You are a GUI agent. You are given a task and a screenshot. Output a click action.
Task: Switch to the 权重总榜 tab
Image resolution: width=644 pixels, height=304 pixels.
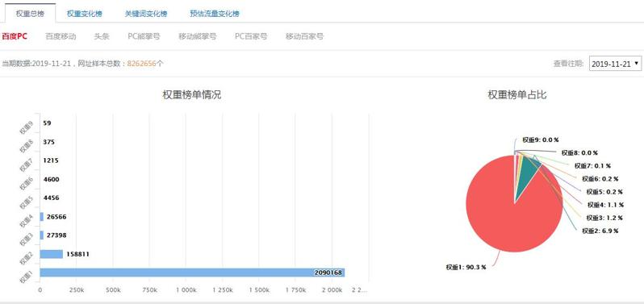pyautogui.click(x=30, y=14)
